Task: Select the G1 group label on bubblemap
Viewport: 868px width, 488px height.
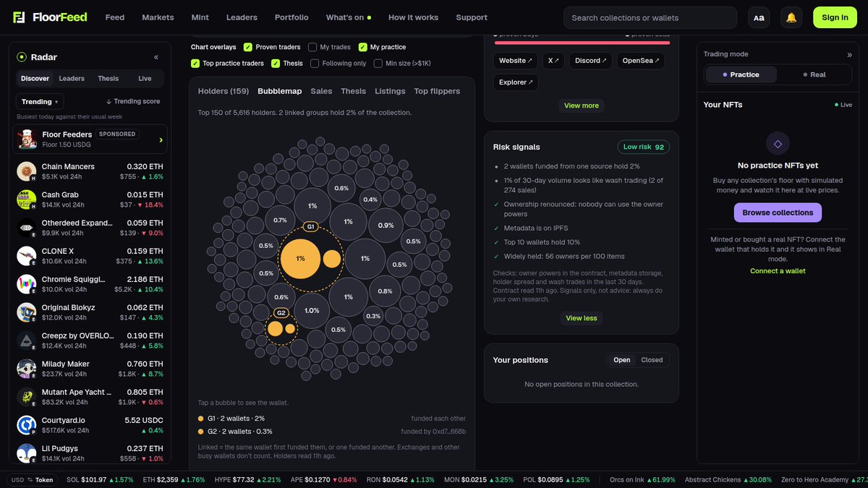Action: [310, 227]
